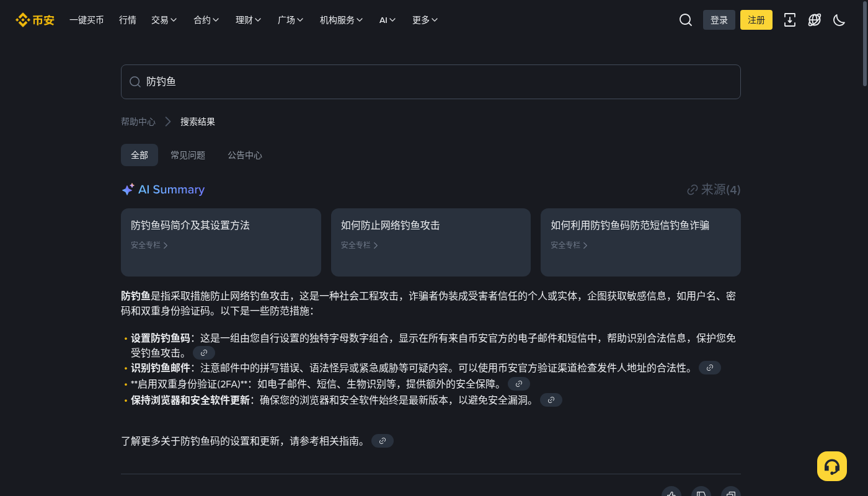Open the app download icon in the header
Viewport: 868px width, 496px height.
point(790,20)
